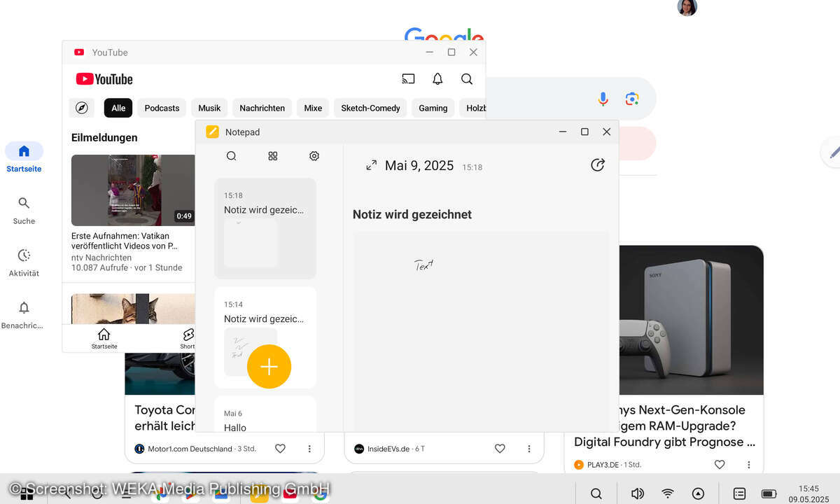Switch Notepad to grid view
The image size is (840, 504).
coord(273,156)
